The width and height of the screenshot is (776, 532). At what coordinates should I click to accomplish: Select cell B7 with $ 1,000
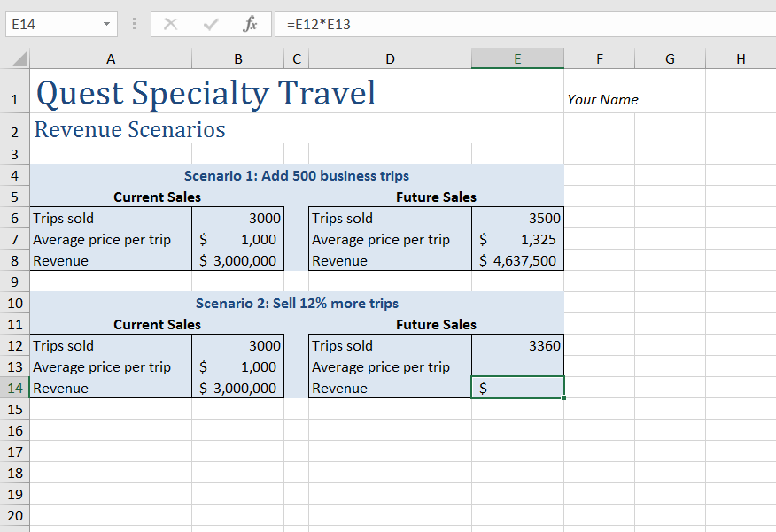pyautogui.click(x=238, y=239)
